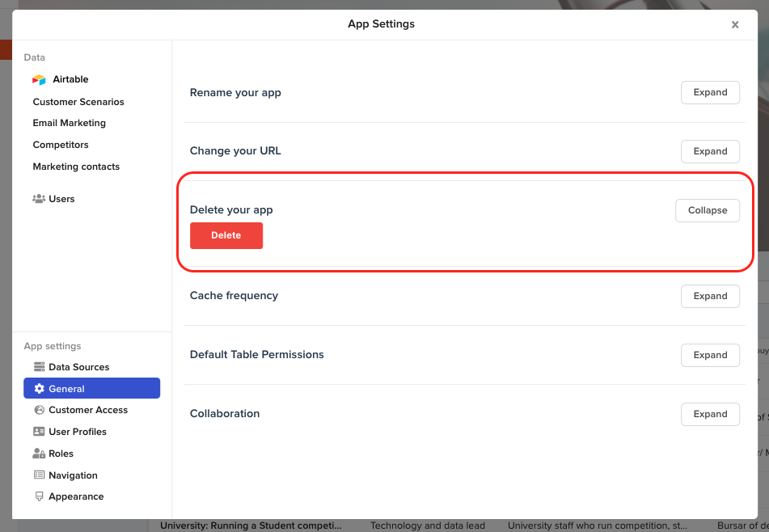Click the Customer Access globe icon
Image resolution: width=769 pixels, height=532 pixels.
40,410
